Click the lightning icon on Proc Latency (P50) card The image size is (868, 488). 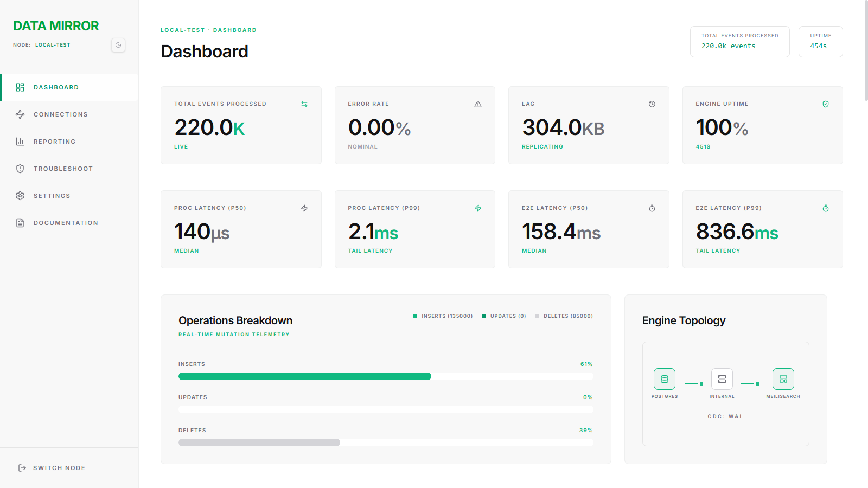point(304,208)
